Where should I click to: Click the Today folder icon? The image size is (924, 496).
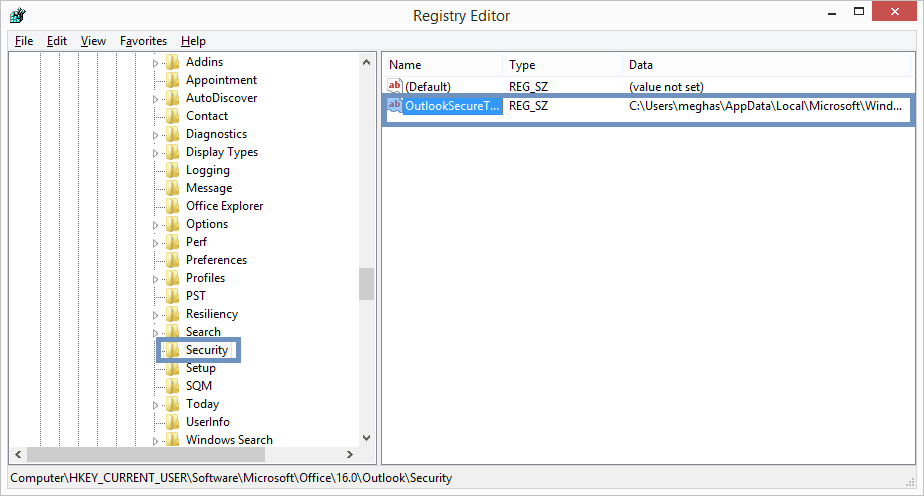[173, 404]
